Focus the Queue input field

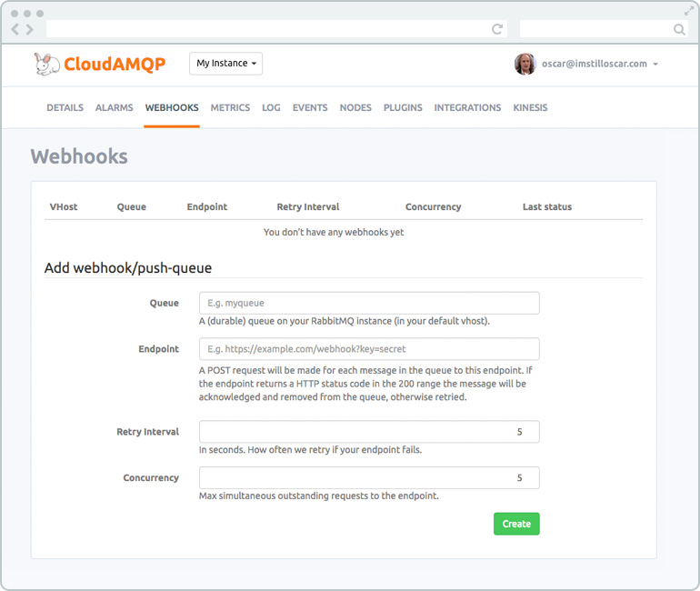tap(369, 303)
